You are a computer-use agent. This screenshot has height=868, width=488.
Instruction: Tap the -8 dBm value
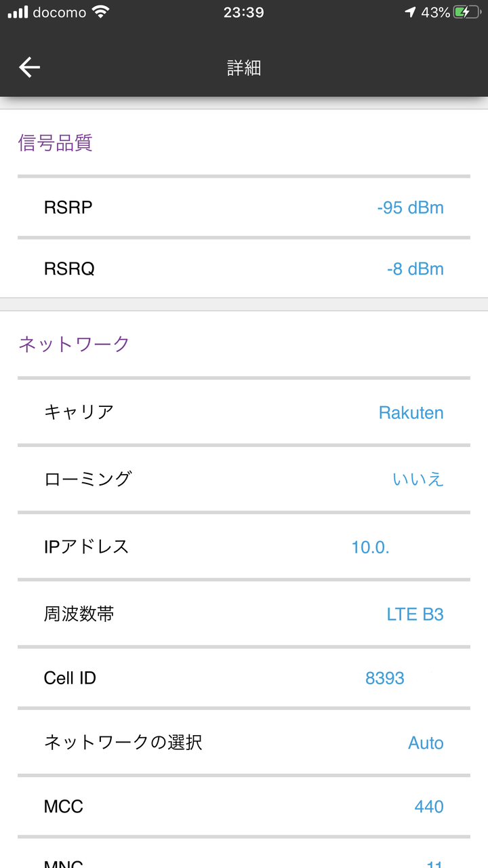pyautogui.click(x=415, y=269)
